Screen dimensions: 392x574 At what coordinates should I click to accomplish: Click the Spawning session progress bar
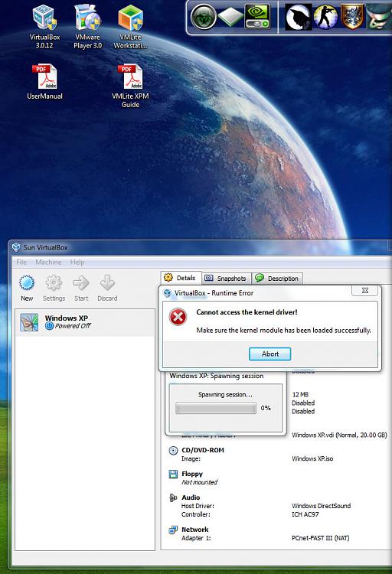coord(216,408)
